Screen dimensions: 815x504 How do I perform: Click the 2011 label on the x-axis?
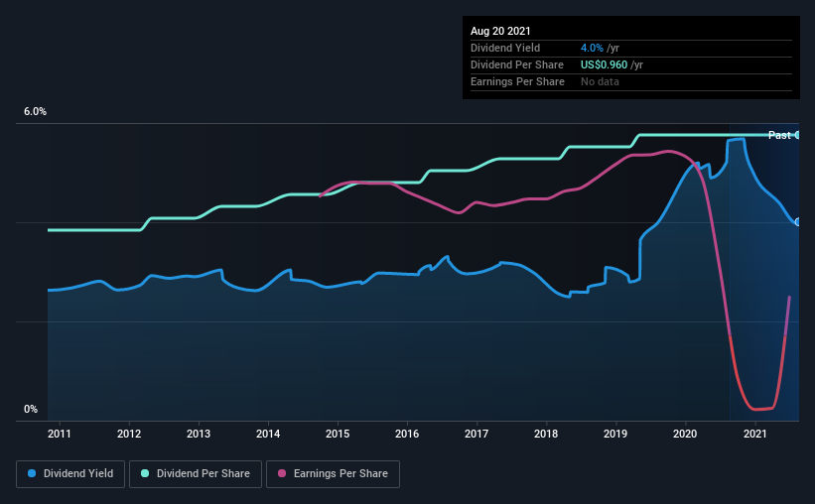60,434
